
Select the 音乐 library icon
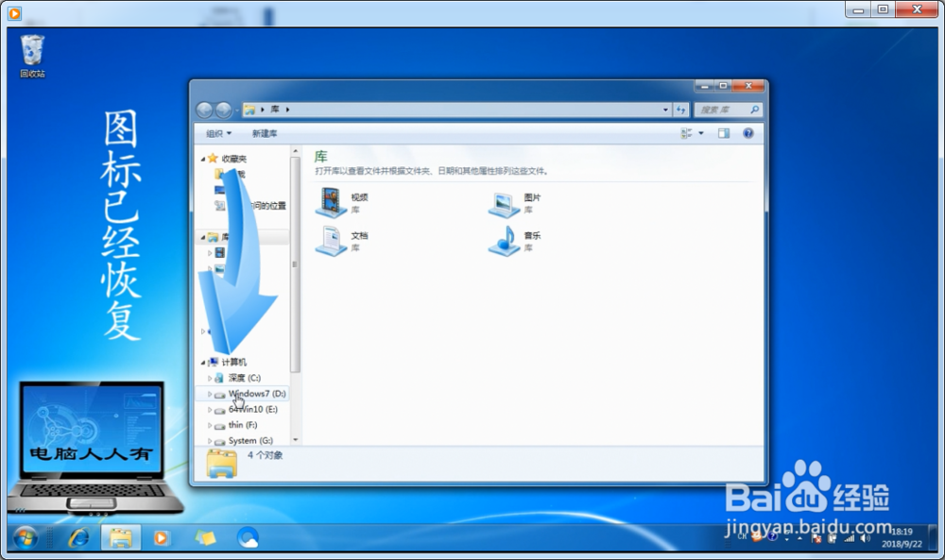504,241
